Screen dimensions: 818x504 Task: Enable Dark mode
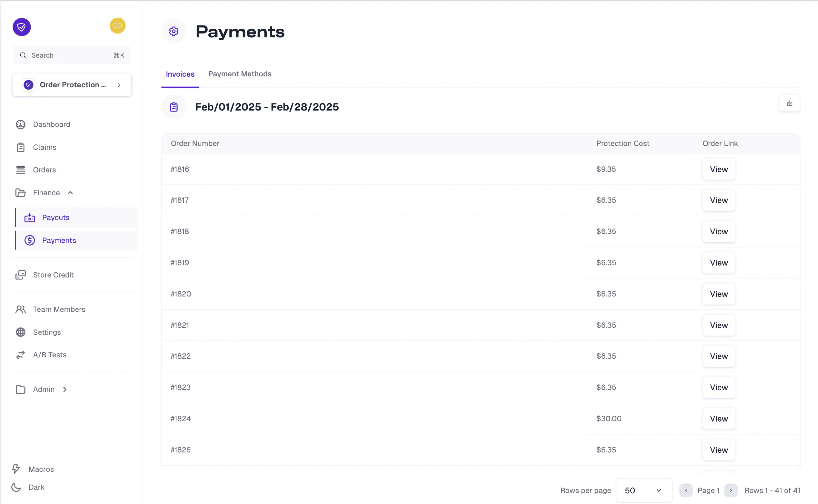point(16,487)
